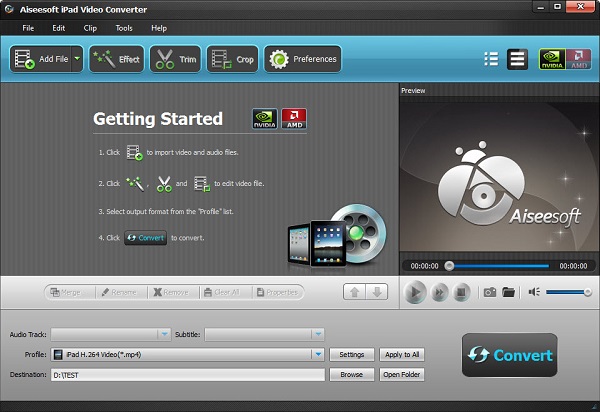Open the snapshot folder icon
The height and width of the screenshot is (412, 600).
point(509,292)
